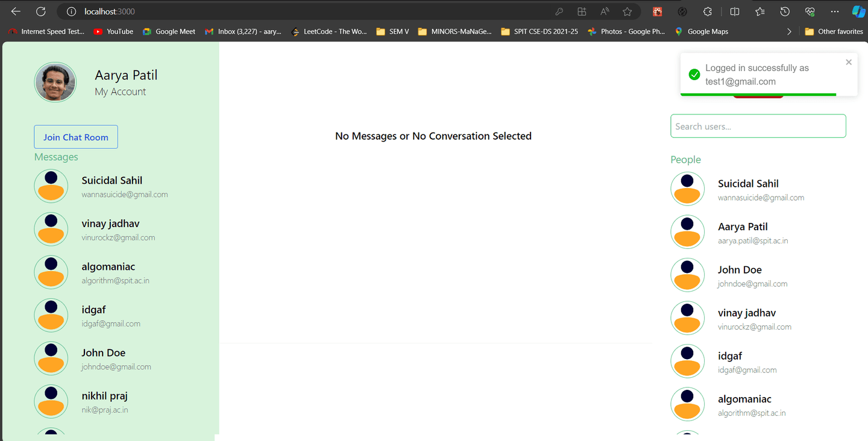View site information icon in address bar

pos(71,11)
